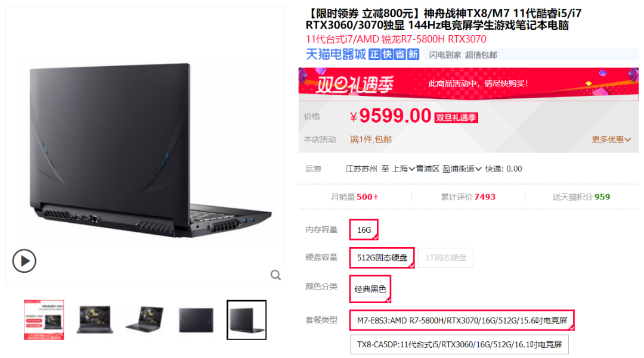Open 累计评价 7493 reviews
Image resolution: width=644 pixels, height=358 pixels.
(x=468, y=197)
